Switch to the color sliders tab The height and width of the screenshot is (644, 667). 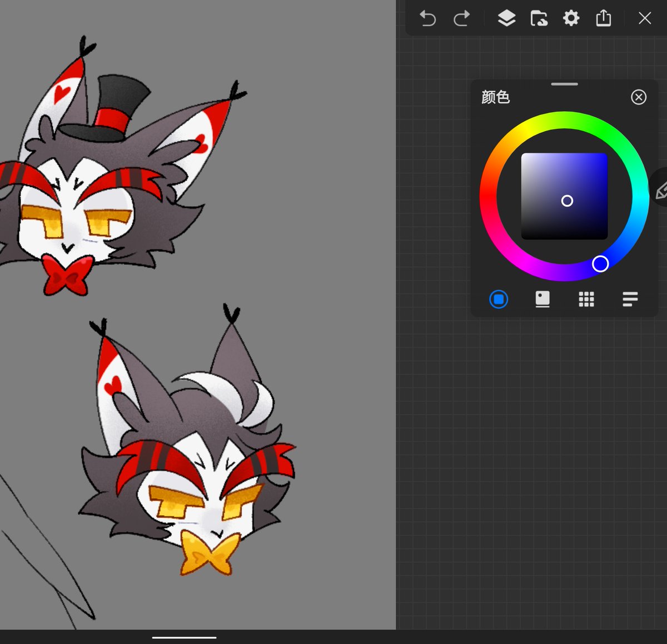(x=630, y=299)
